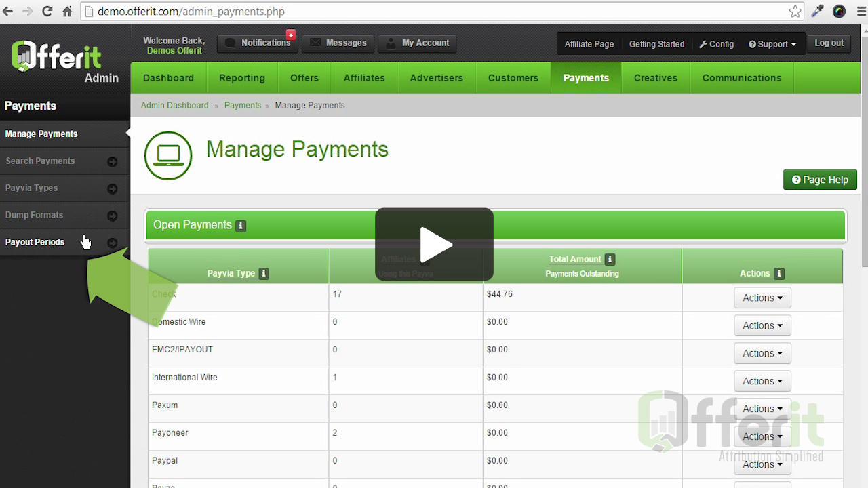Open Getting Started link

(656, 44)
